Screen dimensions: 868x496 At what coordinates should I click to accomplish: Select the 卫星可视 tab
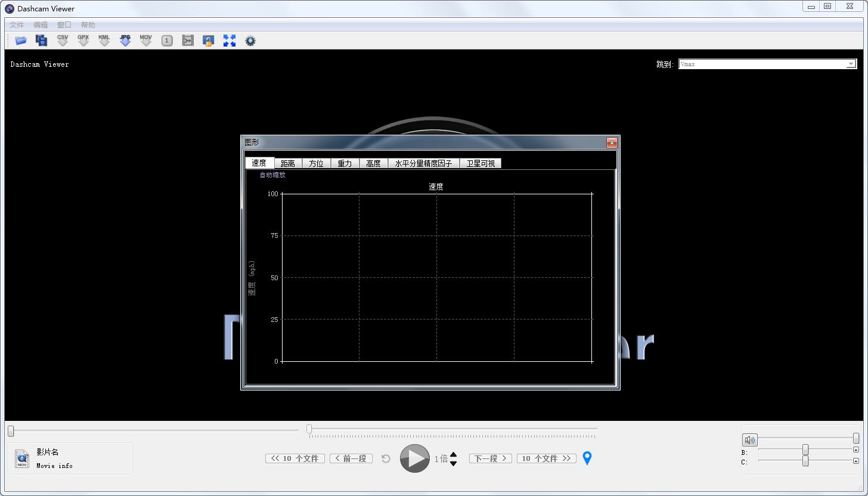pyautogui.click(x=480, y=163)
